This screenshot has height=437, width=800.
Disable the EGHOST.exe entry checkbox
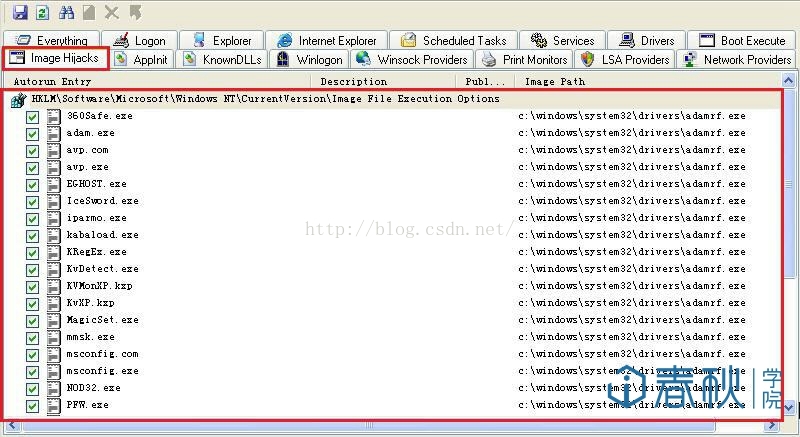[x=33, y=185]
